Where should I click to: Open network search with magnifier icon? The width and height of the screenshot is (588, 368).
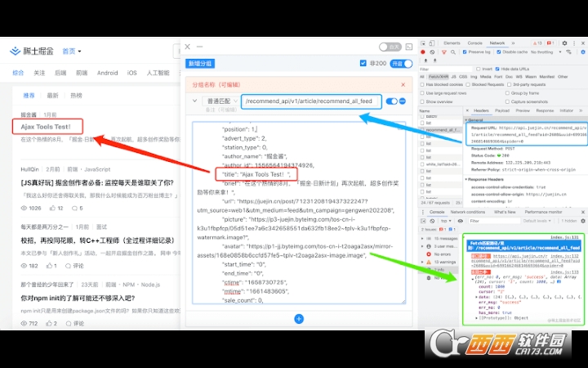[453, 52]
